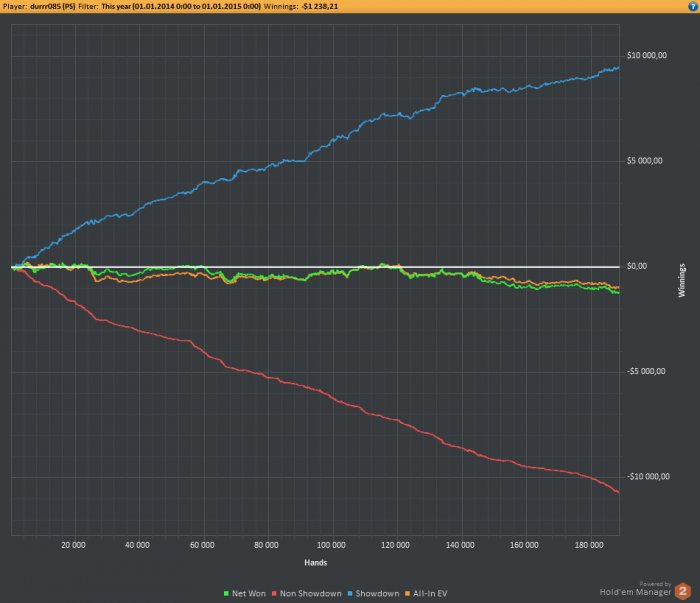Click the Winnings vertical axis title
700x603 pixels.
682,280
